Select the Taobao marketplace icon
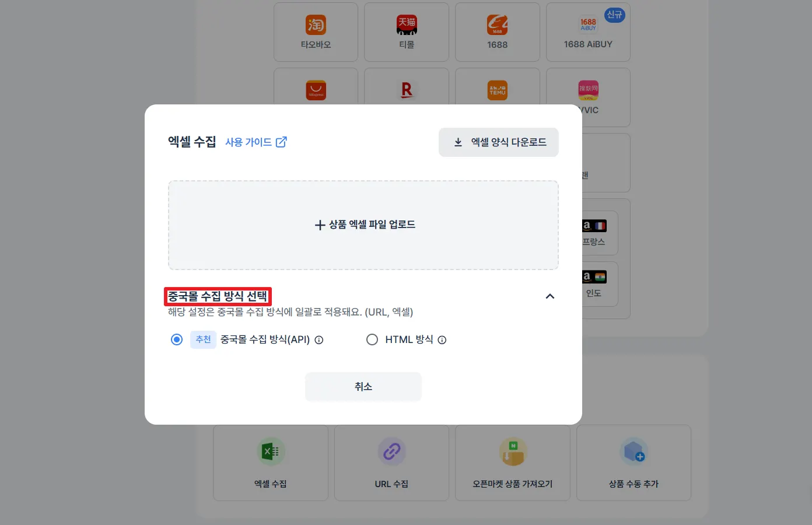The width and height of the screenshot is (812, 525). (316, 25)
